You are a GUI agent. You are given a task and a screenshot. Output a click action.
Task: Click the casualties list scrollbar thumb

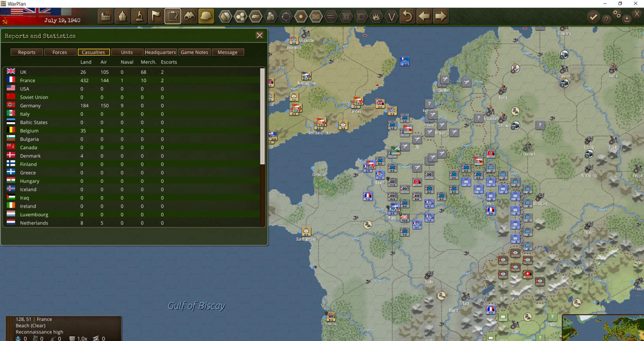coord(262,116)
